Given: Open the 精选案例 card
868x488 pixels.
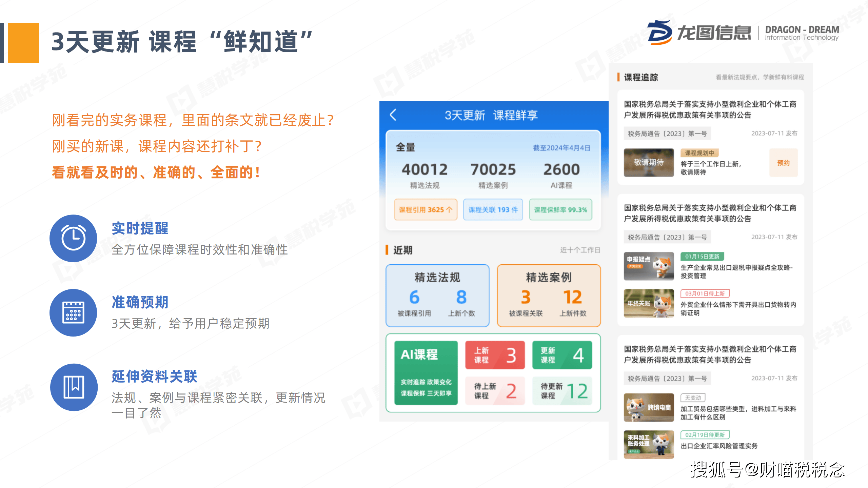Looking at the screenshot, I should tap(549, 296).
